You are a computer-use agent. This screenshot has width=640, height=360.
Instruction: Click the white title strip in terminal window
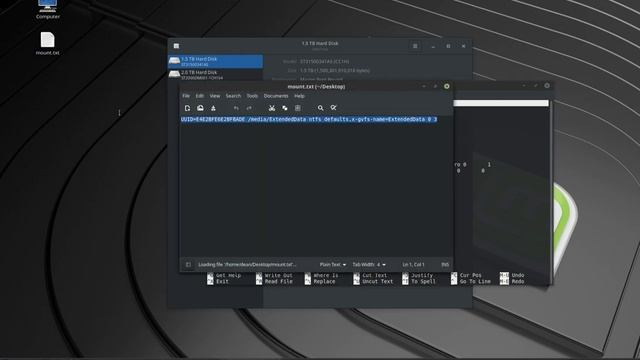501,103
